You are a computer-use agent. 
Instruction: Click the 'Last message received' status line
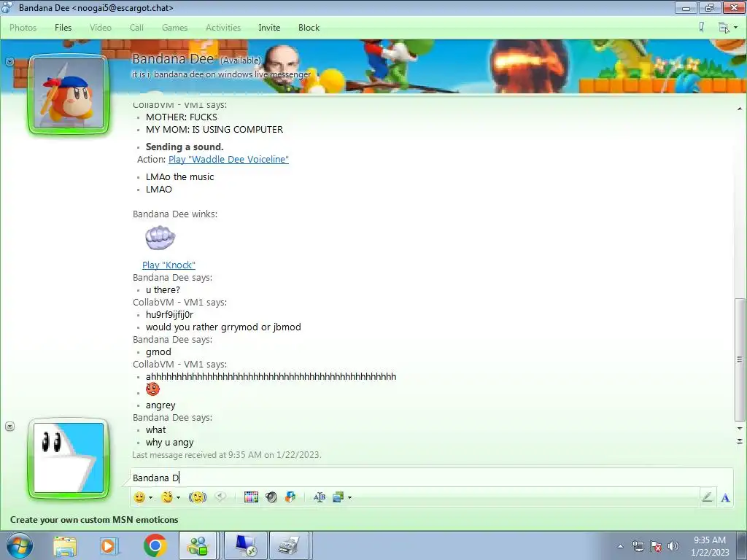(x=227, y=455)
